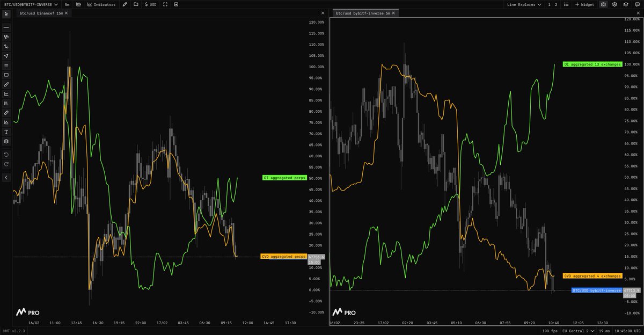Viewport: 644px width, 335px height.
Task: Click the CVD aggregated perps label
Action: pyautogui.click(x=283, y=257)
